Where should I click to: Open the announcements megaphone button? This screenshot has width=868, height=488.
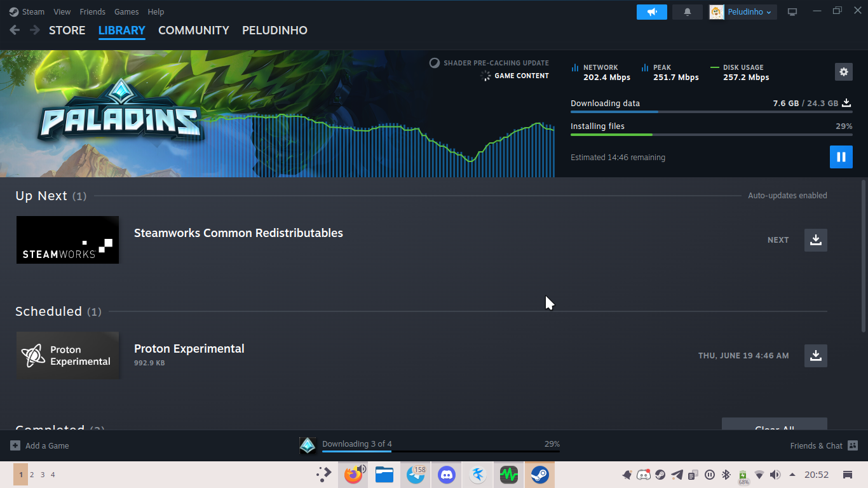pyautogui.click(x=652, y=12)
